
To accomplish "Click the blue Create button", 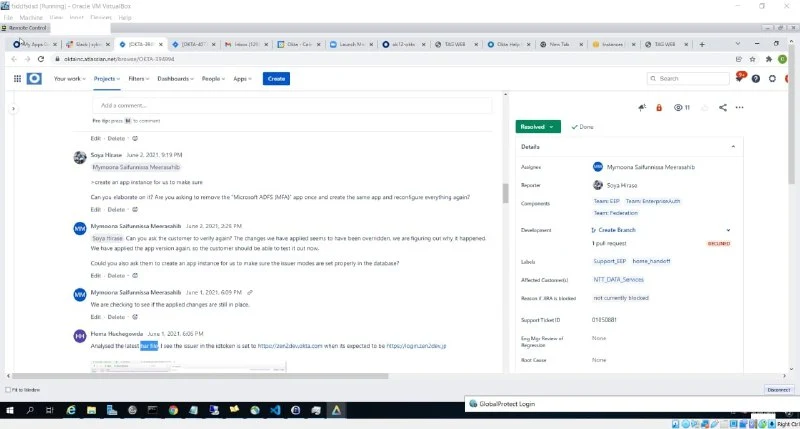I will (276, 79).
